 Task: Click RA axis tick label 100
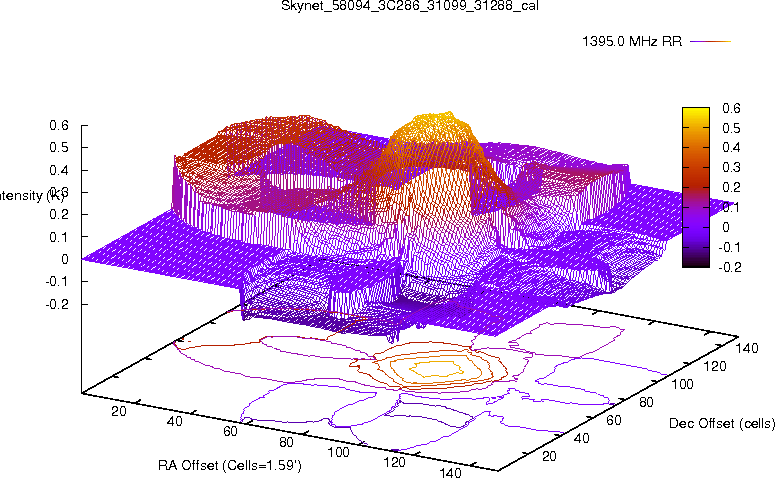click(x=339, y=452)
